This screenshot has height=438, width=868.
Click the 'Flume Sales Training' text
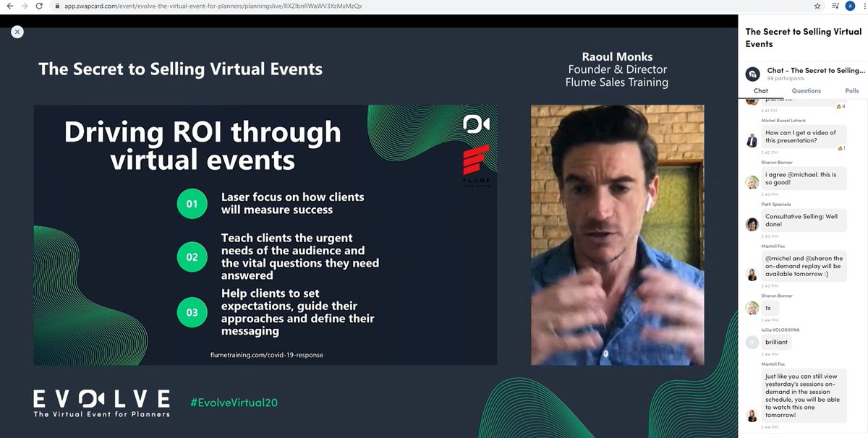(x=617, y=82)
